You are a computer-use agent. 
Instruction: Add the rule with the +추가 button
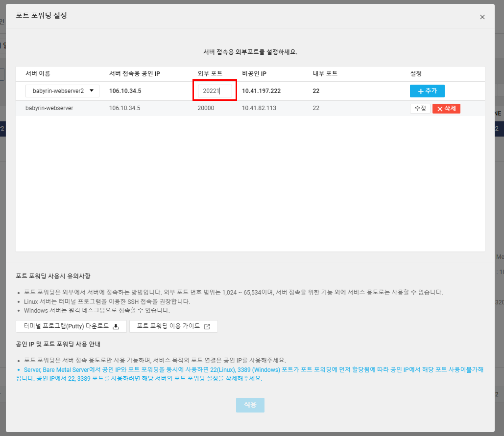pyautogui.click(x=427, y=91)
